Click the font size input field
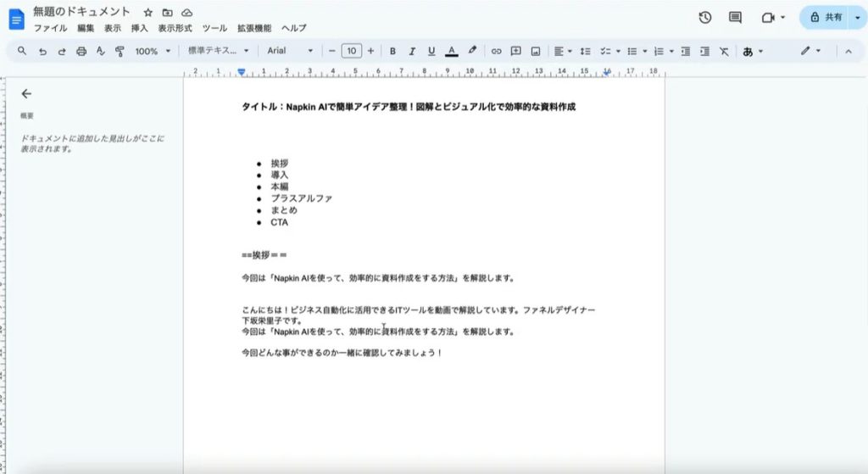This screenshot has width=868, height=474. (x=351, y=51)
